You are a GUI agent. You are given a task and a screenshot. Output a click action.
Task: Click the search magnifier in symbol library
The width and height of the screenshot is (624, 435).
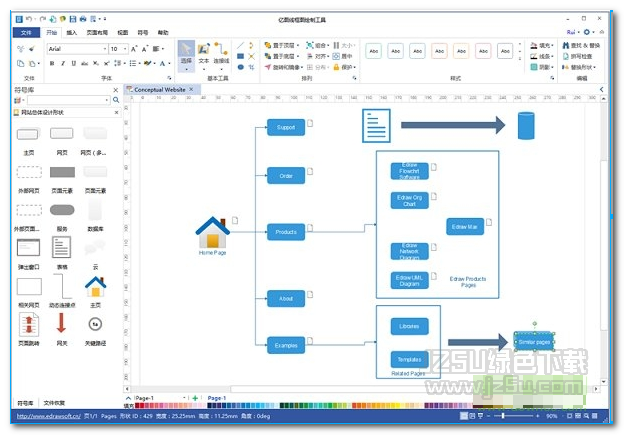click(x=116, y=100)
